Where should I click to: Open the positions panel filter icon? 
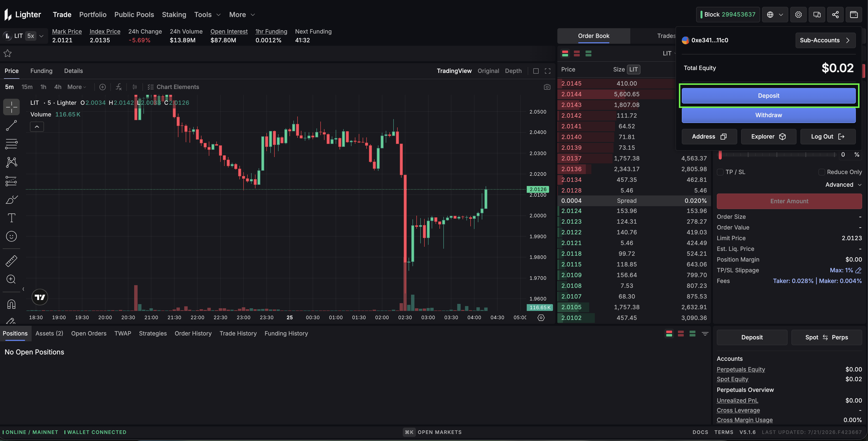pyautogui.click(x=705, y=334)
